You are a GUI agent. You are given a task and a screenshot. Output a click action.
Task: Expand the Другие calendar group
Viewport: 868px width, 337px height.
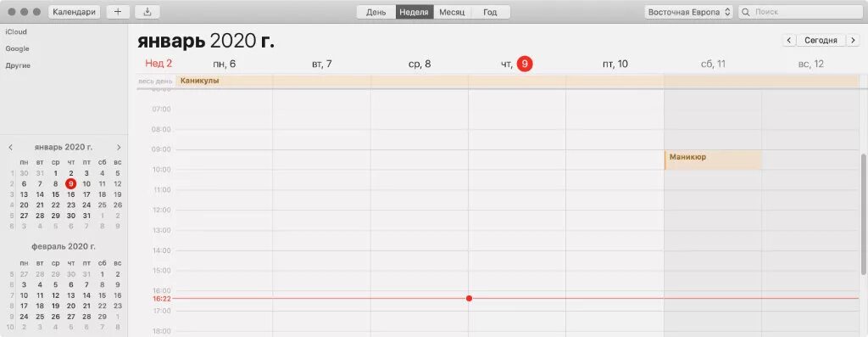tap(18, 65)
